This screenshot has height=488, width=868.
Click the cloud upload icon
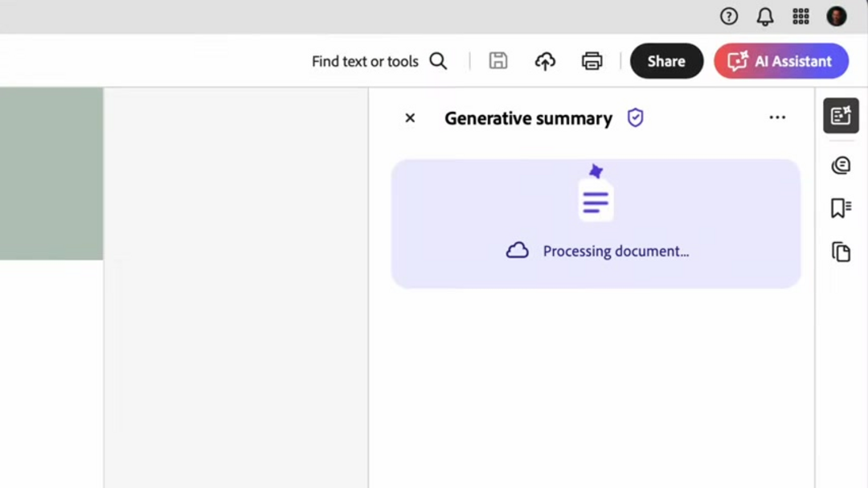point(545,61)
